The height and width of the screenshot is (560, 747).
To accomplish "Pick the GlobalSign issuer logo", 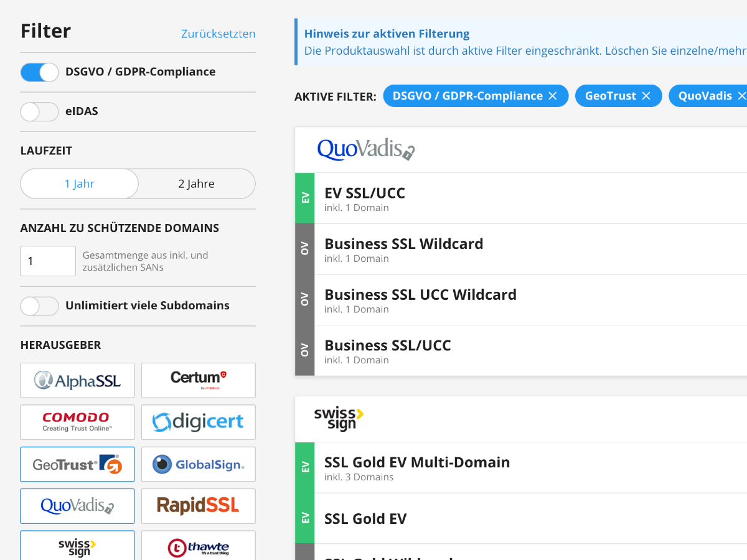I will pos(198,464).
